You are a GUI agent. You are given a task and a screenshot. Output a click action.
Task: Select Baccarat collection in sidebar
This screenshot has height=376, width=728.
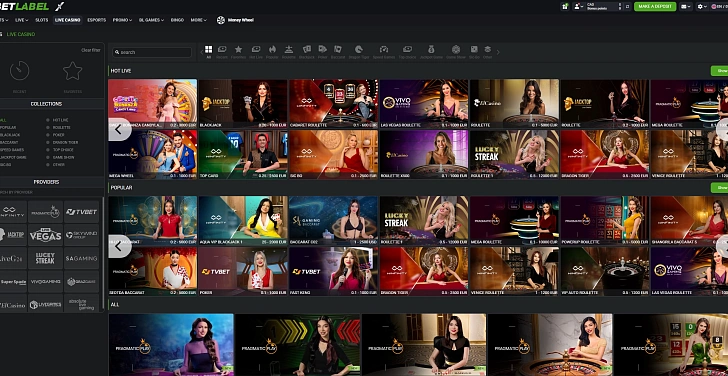coord(9,142)
